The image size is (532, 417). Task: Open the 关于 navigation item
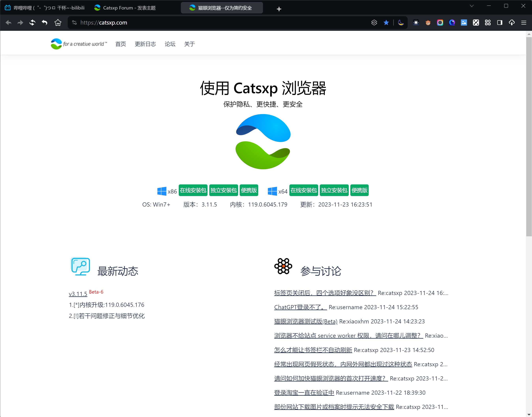[x=190, y=44]
